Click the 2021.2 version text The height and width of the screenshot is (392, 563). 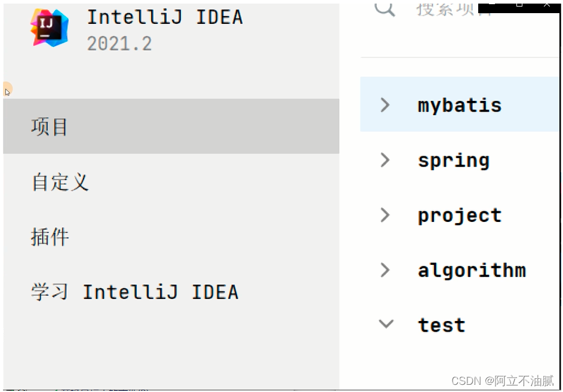click(119, 44)
